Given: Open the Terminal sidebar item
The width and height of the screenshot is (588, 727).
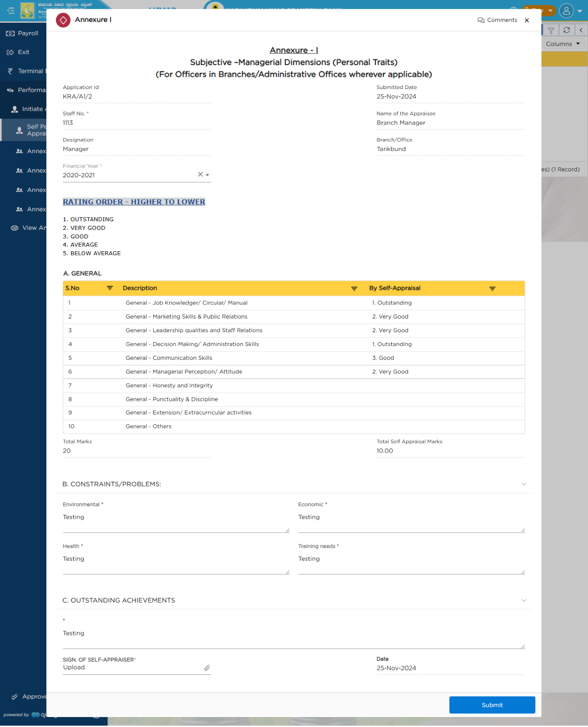Looking at the screenshot, I should pyautogui.click(x=23, y=71).
